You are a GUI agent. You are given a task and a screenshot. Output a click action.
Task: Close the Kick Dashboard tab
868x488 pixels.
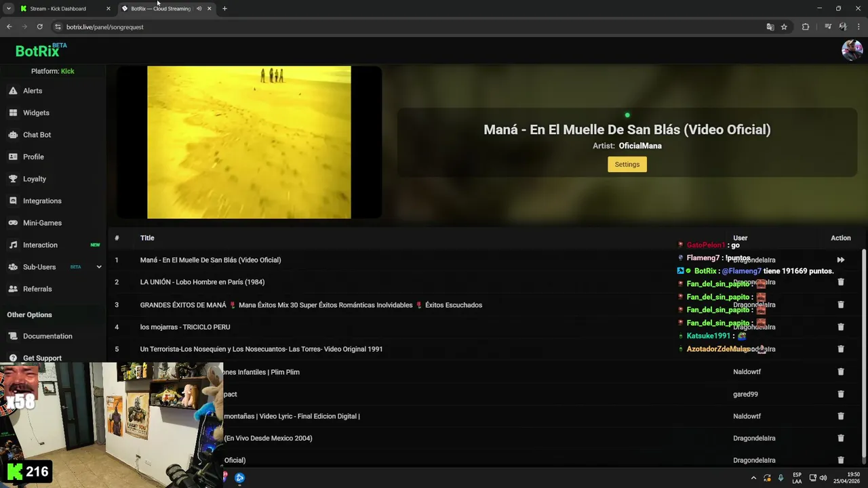click(x=108, y=9)
